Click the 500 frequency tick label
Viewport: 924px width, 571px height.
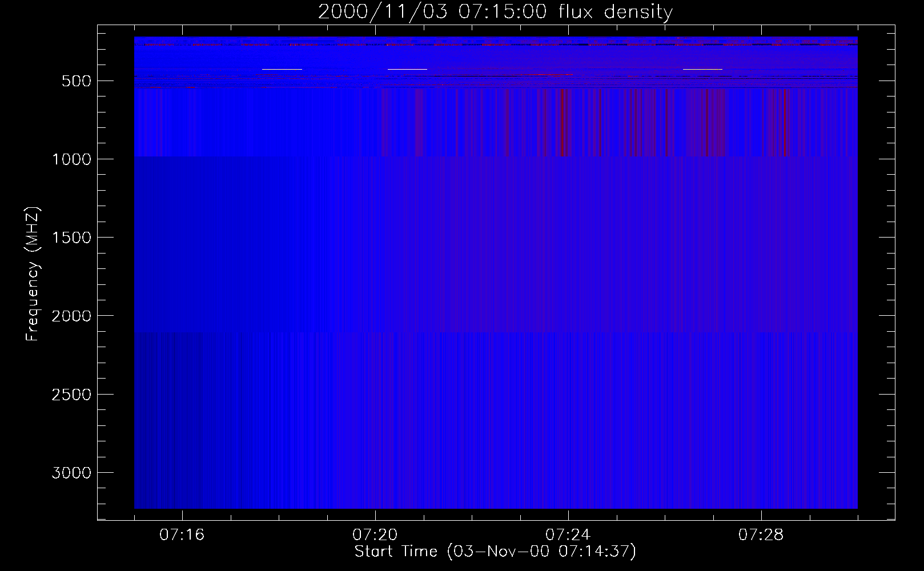(x=77, y=81)
